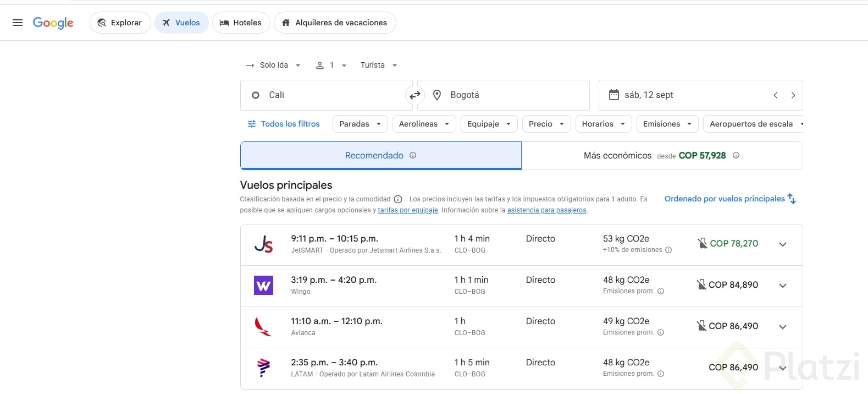Open the Google hamburger main menu

(18, 23)
